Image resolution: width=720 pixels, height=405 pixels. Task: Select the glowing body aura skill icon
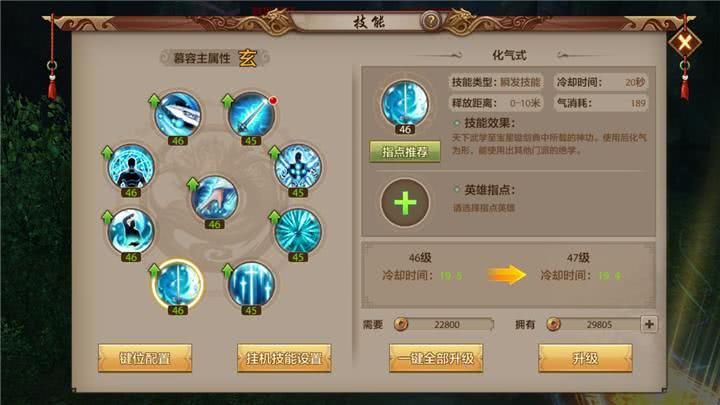[x=298, y=167]
